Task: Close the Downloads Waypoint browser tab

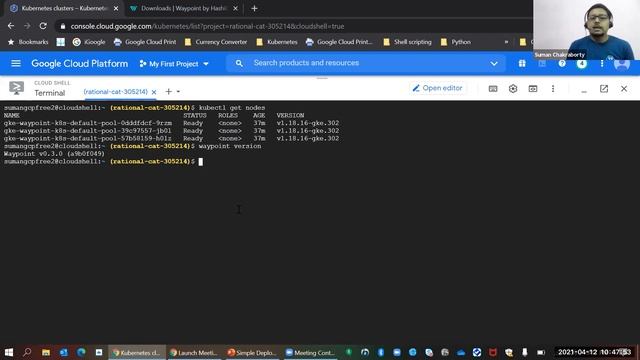Action: [235, 8]
